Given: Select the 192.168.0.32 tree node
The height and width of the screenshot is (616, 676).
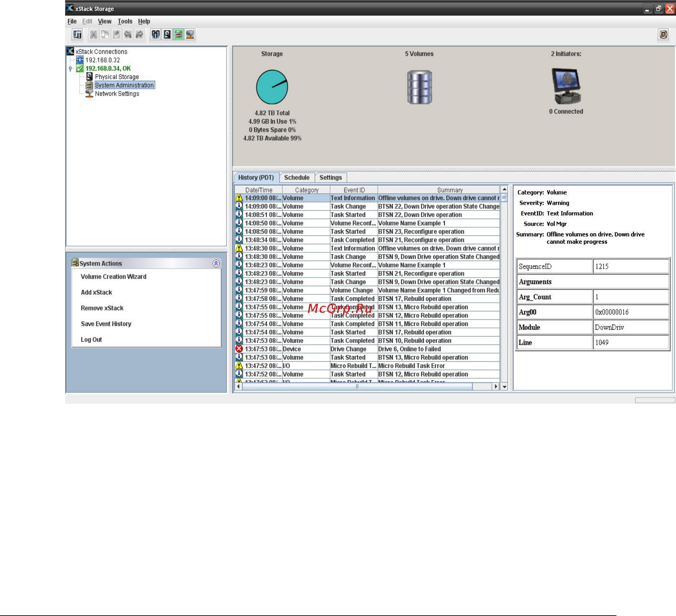Looking at the screenshot, I should click(x=103, y=60).
